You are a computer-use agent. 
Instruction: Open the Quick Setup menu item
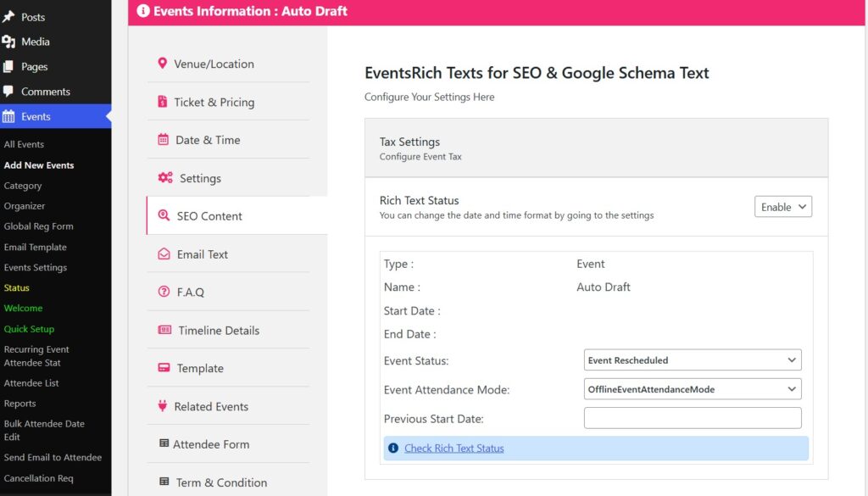pos(30,329)
